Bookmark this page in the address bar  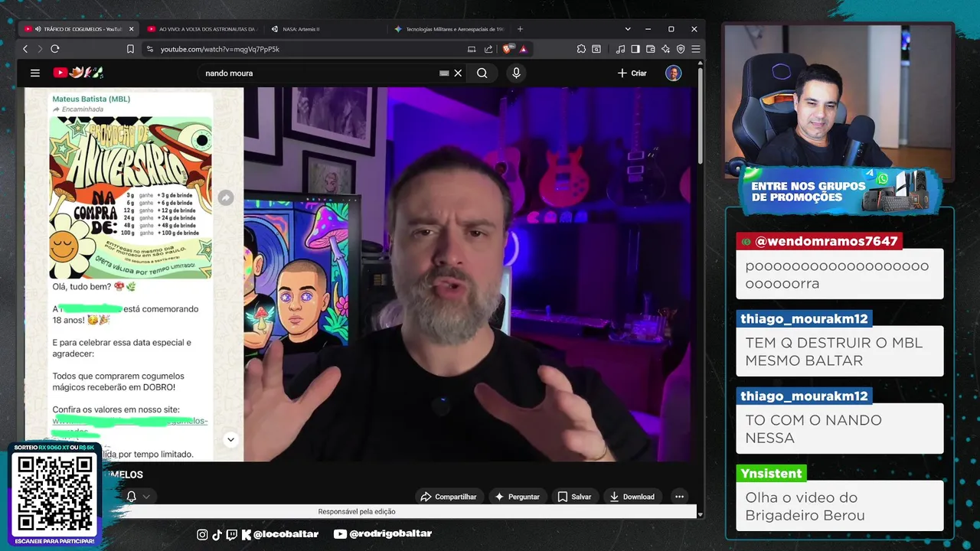pyautogui.click(x=130, y=49)
